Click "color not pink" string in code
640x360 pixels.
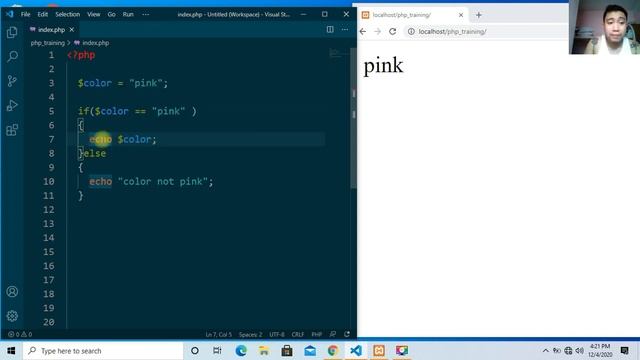(163, 181)
